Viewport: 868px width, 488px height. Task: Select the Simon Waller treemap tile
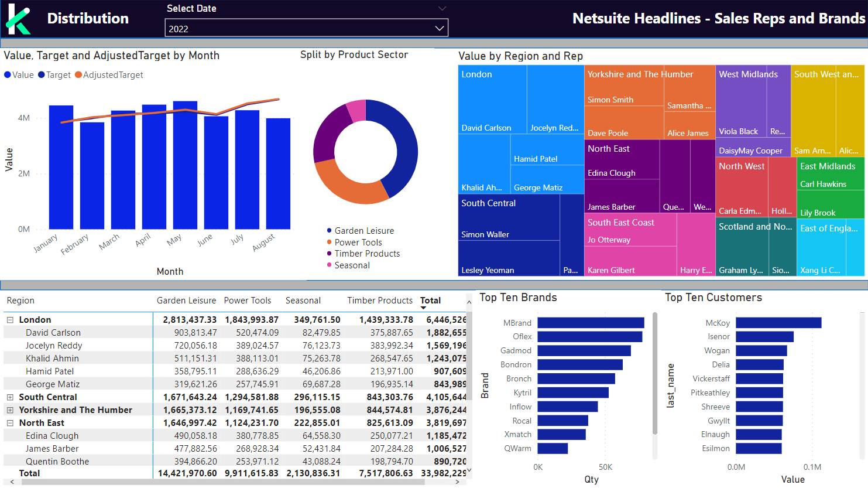509,217
